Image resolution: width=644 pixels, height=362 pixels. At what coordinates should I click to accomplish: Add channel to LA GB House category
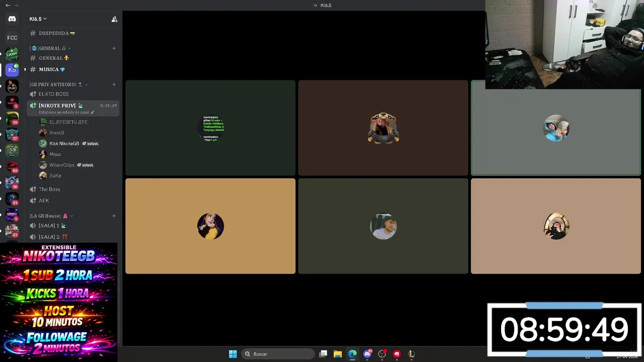pyautogui.click(x=114, y=216)
